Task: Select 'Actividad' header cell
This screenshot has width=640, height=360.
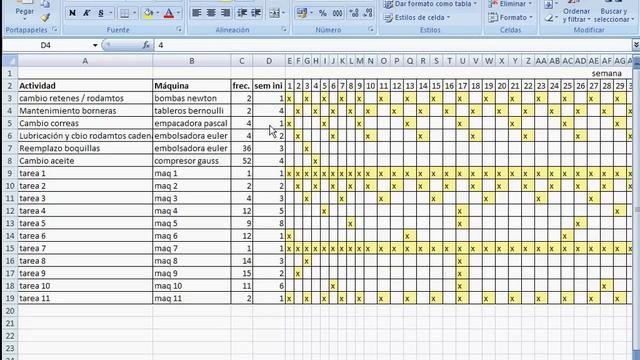Action: tap(85, 86)
